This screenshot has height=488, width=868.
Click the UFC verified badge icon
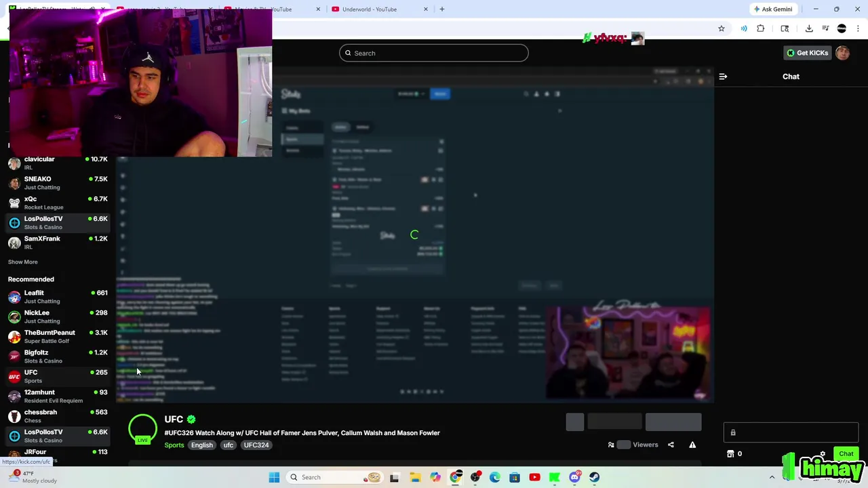coord(191,420)
